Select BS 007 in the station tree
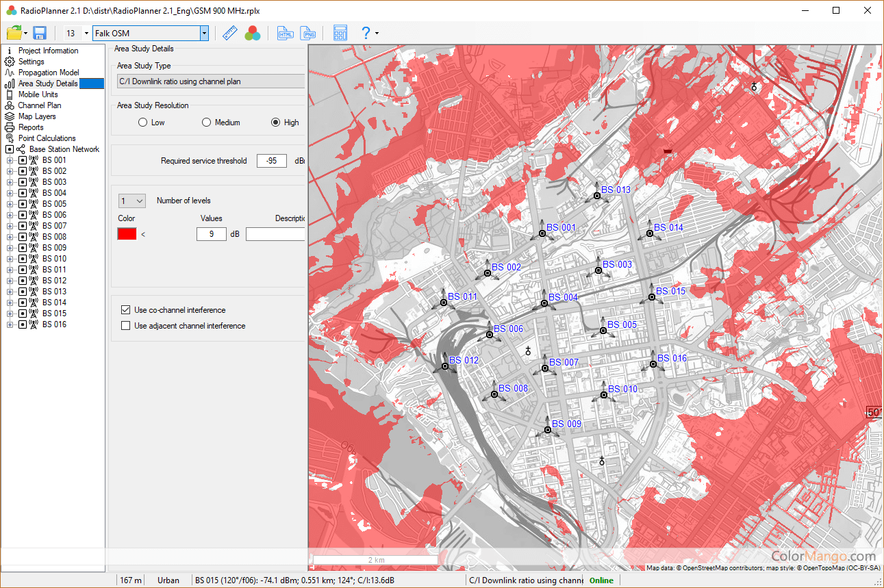This screenshot has height=588, width=884. [54, 226]
